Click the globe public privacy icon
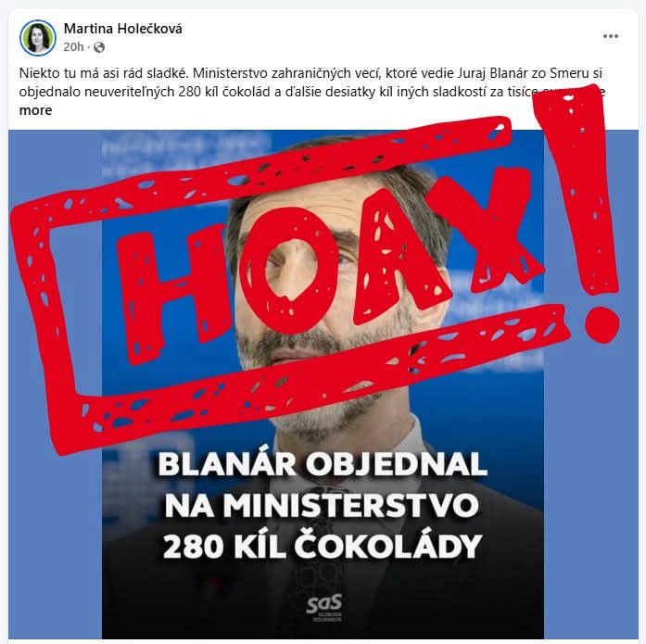The image size is (646, 644). (99, 47)
